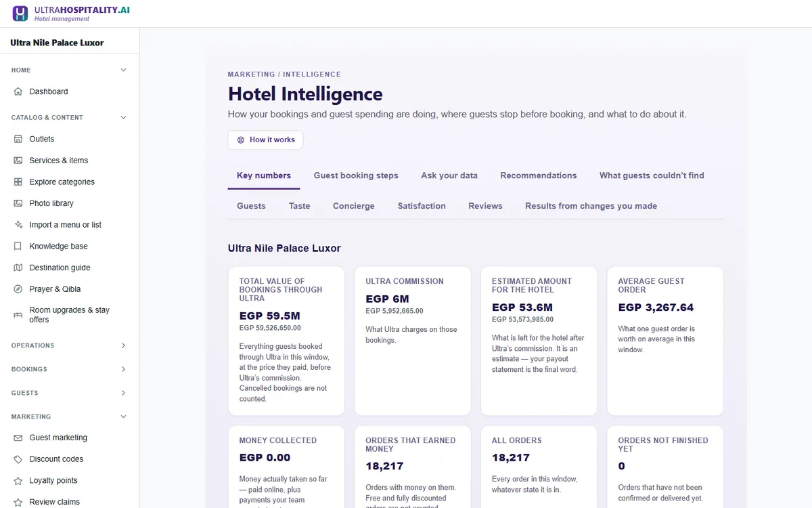Image resolution: width=812 pixels, height=508 pixels.
Task: Open the Ask your data tab
Action: click(449, 175)
